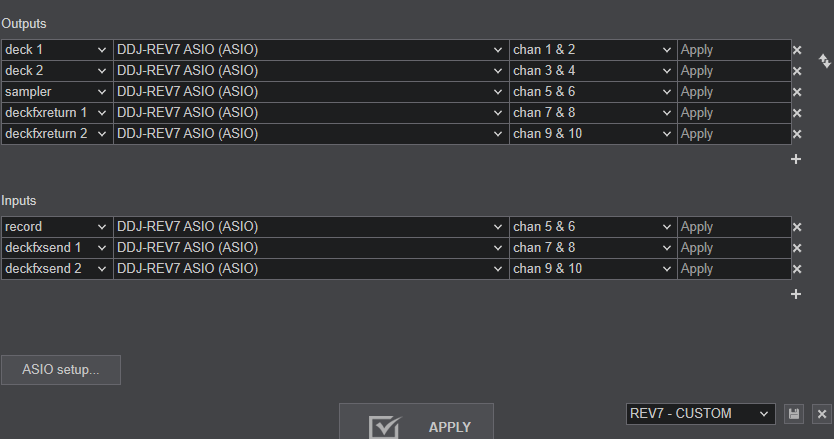Open the ASIO setup dialog

[x=61, y=370]
